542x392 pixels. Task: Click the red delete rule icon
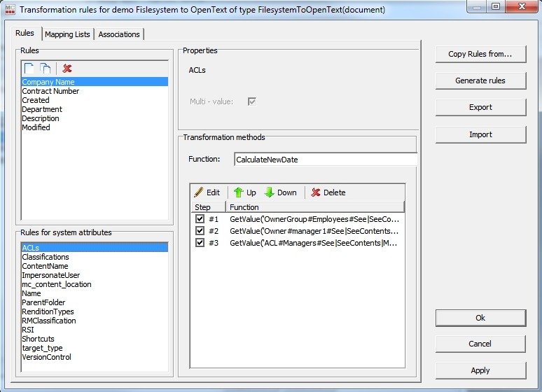pos(67,69)
